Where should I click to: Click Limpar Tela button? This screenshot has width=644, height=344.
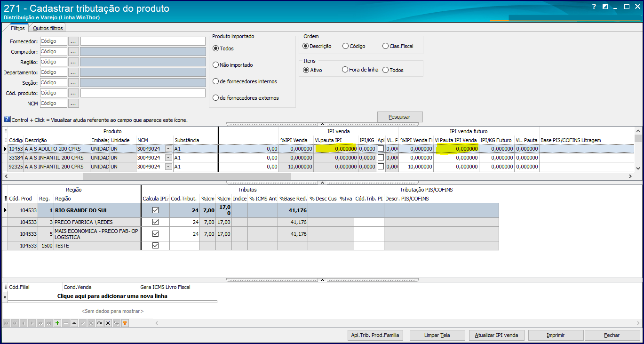tap(437, 336)
